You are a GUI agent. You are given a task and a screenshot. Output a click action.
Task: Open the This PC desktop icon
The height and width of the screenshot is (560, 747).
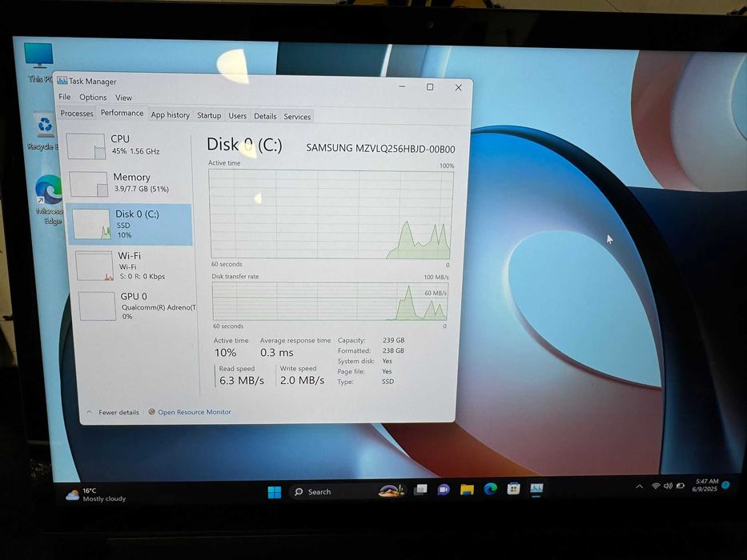pyautogui.click(x=38, y=62)
